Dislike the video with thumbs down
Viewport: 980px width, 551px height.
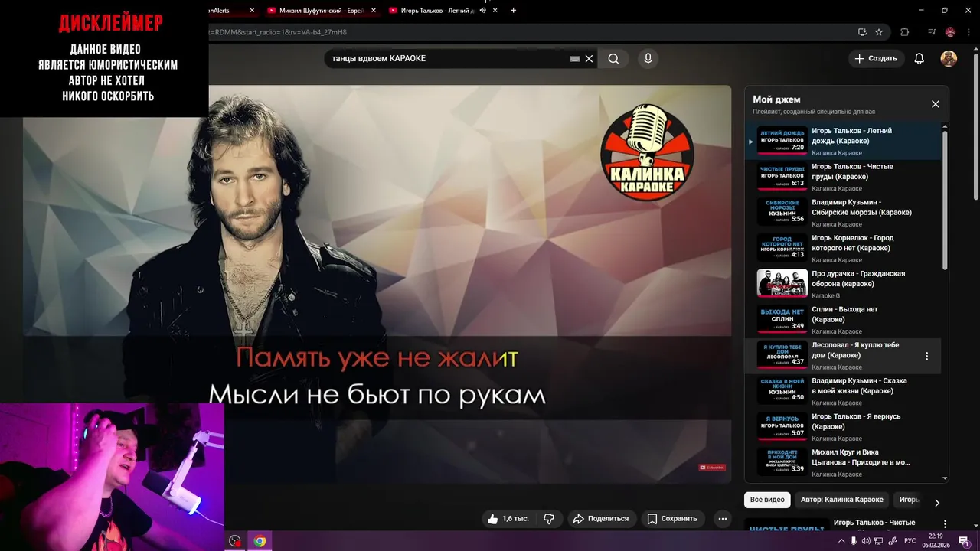coord(549,519)
